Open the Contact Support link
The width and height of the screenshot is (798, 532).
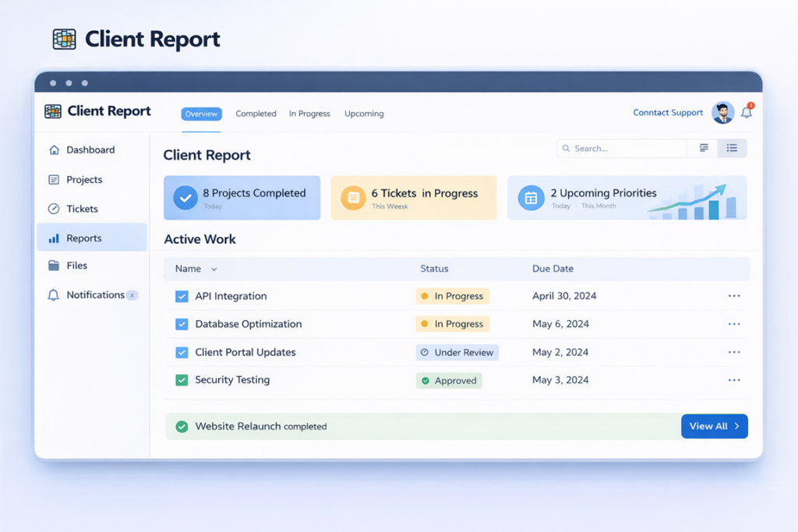point(667,112)
